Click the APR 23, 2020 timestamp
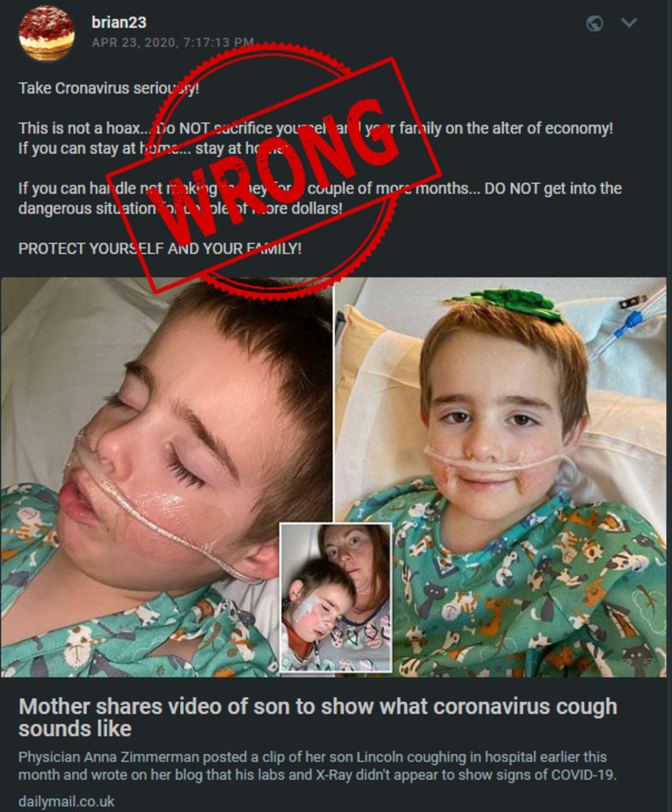This screenshot has width=672, height=812. pyautogui.click(x=173, y=43)
